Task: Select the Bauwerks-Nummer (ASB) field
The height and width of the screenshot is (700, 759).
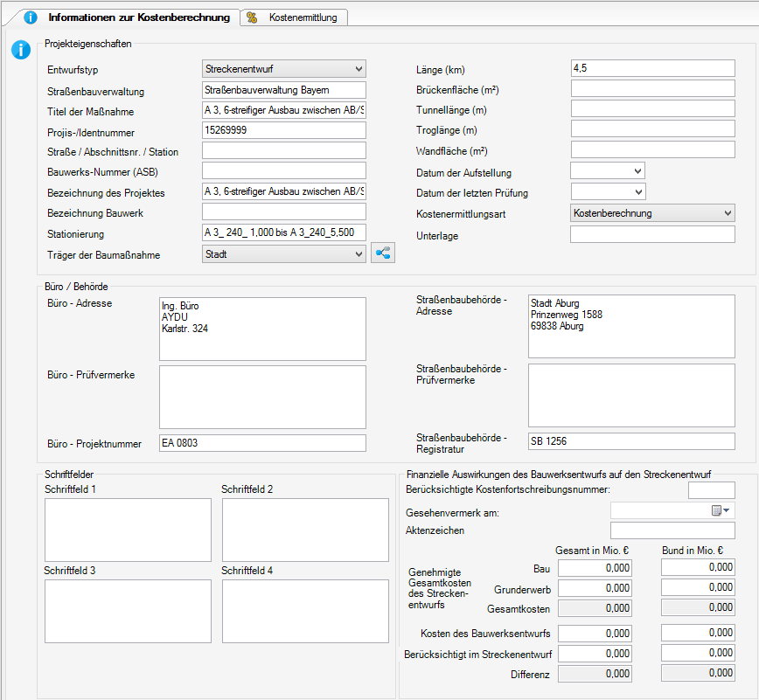Action: [283, 170]
